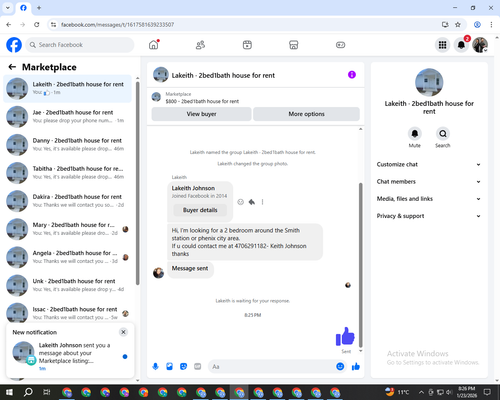Bookmark this page with the star icon
The image size is (500, 400).
point(458,25)
